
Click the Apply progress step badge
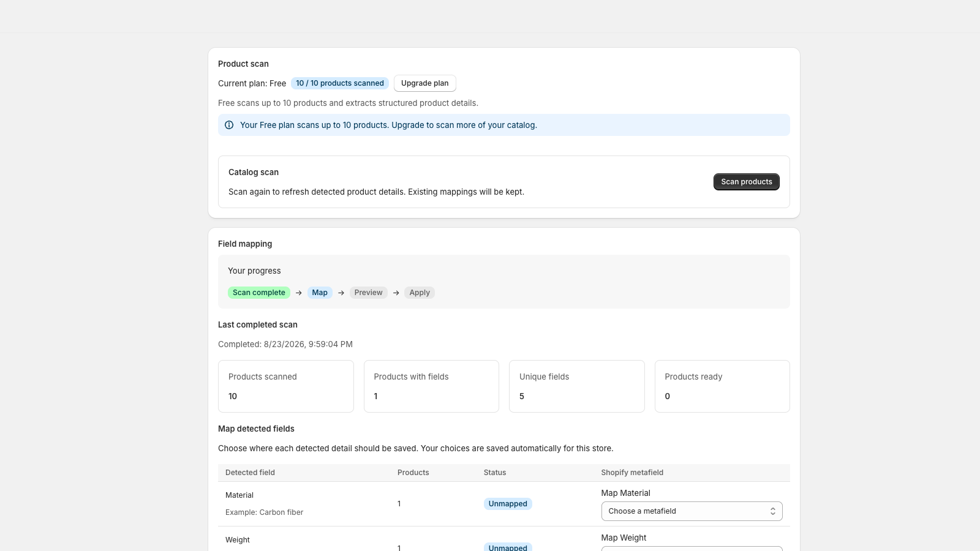420,293
